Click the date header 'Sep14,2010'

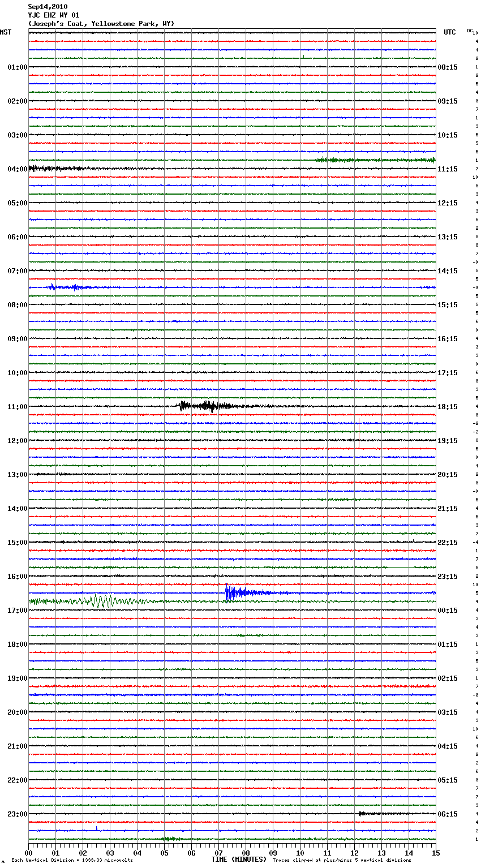(48, 7)
